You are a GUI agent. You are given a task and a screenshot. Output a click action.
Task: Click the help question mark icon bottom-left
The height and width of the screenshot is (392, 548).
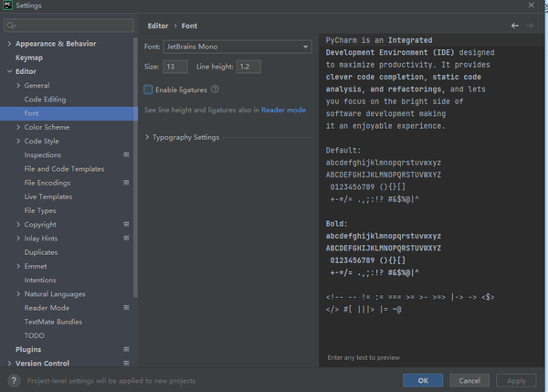pyautogui.click(x=14, y=380)
